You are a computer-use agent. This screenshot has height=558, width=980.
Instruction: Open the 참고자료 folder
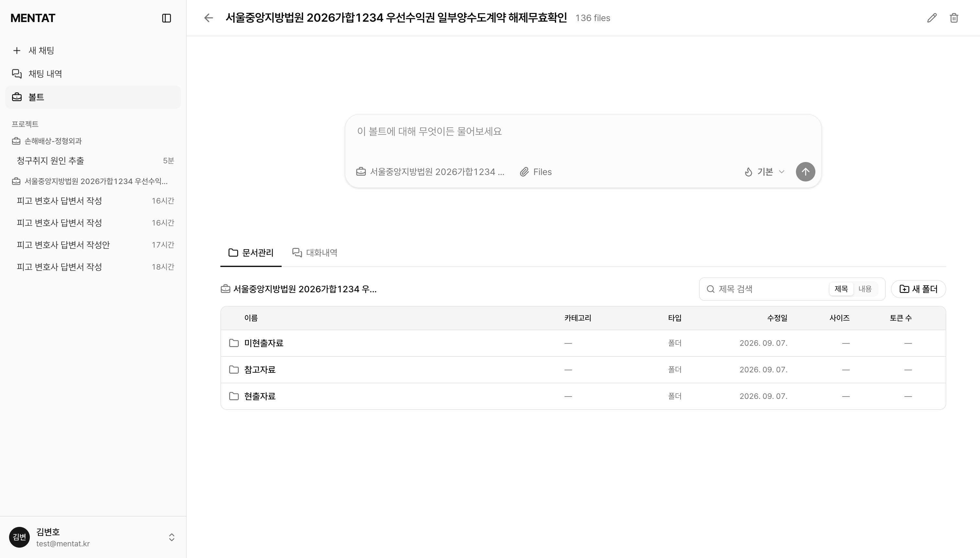(x=583, y=370)
